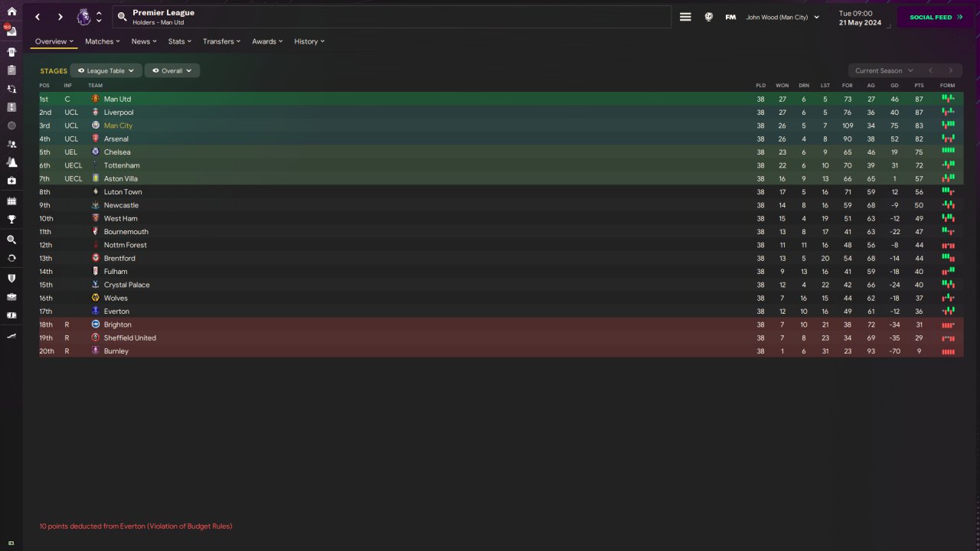Open the Luton Town team link
Viewport: 980px width, 551px height.
click(123, 192)
